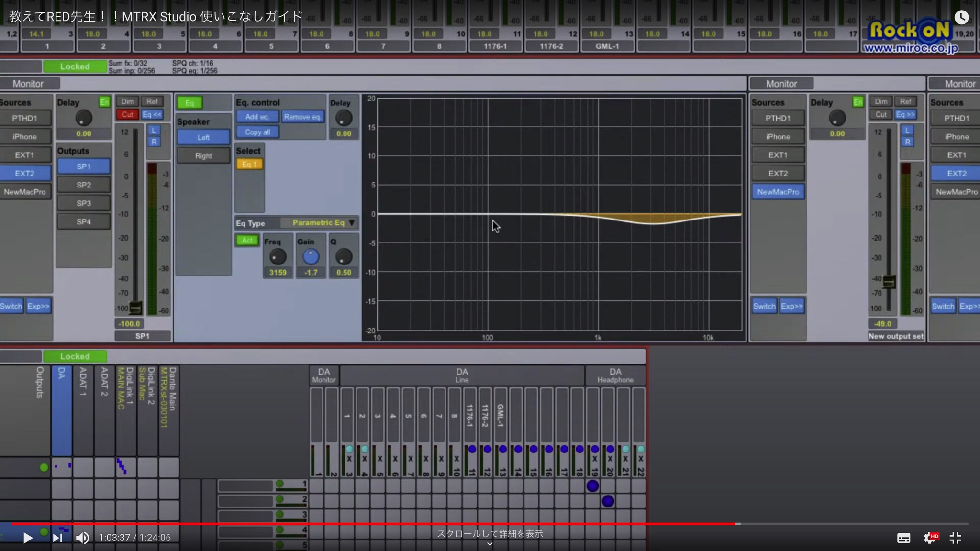Toggle Delay En in second monitor

857,102
